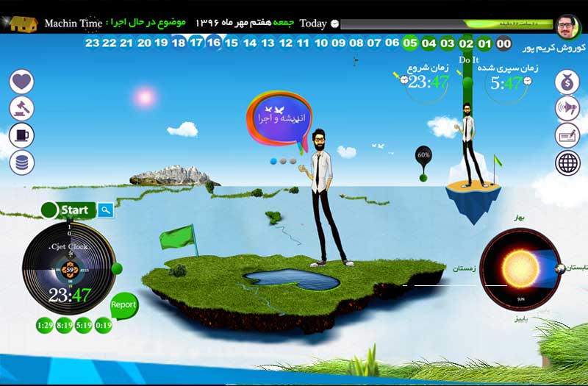Viewport: 588px width, 386px height.
Task: Select the coffee mug icon
Action: [22, 135]
